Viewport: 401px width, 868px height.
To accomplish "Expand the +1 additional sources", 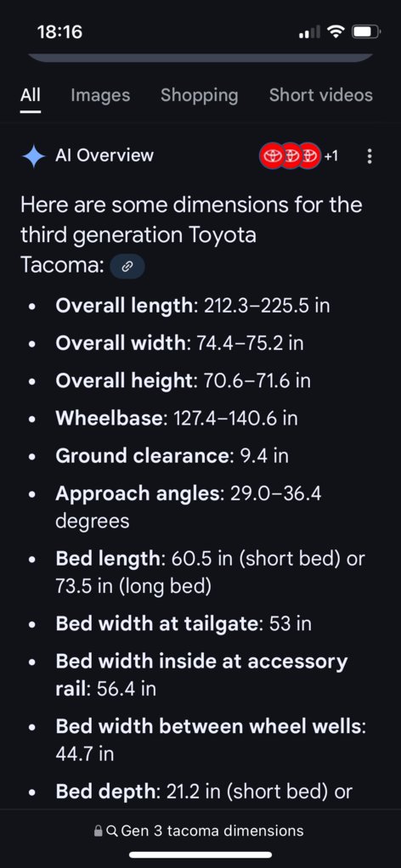I will (x=330, y=156).
